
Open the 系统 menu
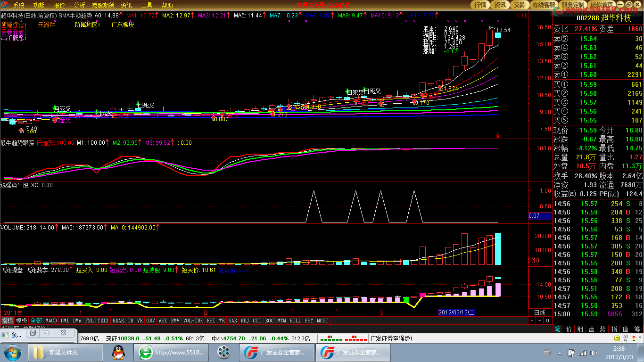point(18,5)
